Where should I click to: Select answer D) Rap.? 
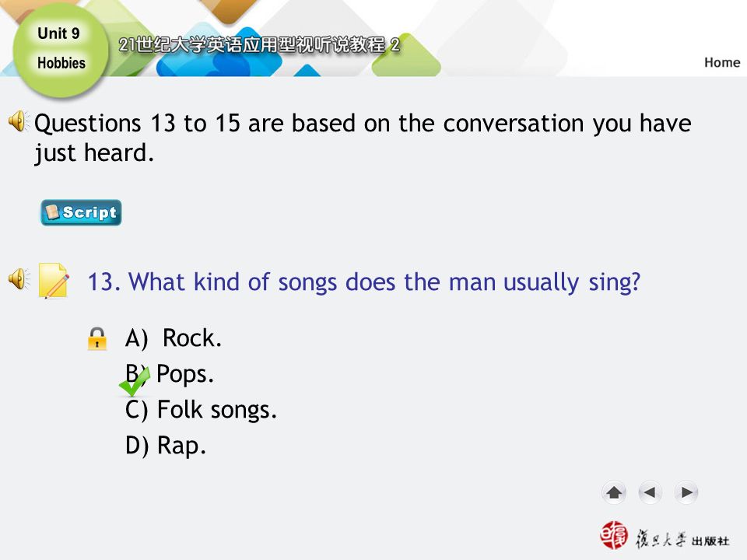coord(165,446)
